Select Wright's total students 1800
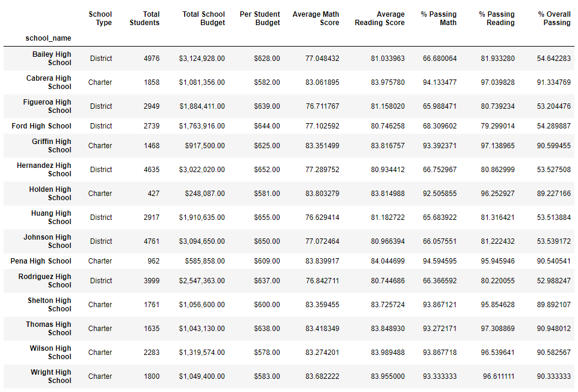 click(151, 377)
